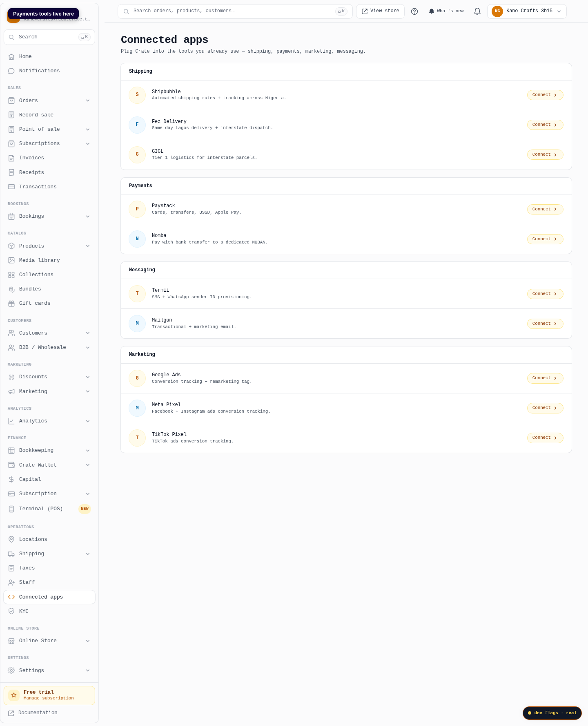Open What's new announcements

point(446,11)
